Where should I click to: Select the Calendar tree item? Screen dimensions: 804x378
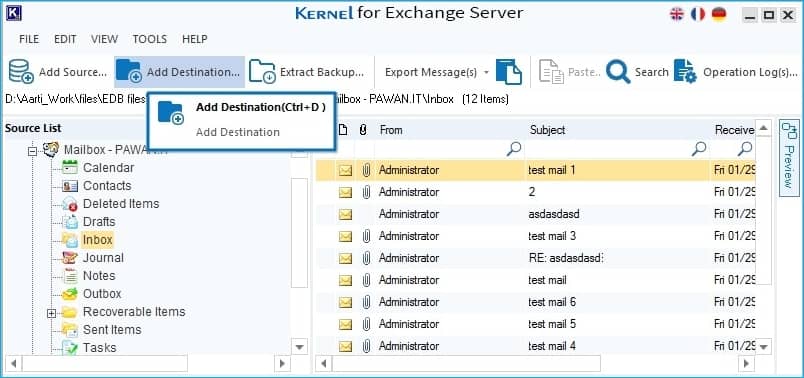109,168
